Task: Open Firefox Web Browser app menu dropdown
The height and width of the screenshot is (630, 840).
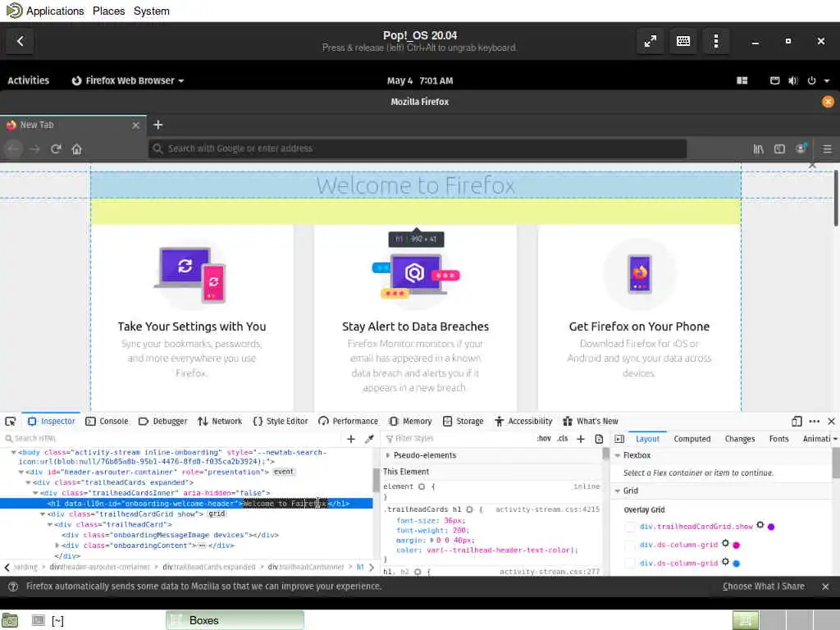Action: tap(128, 80)
